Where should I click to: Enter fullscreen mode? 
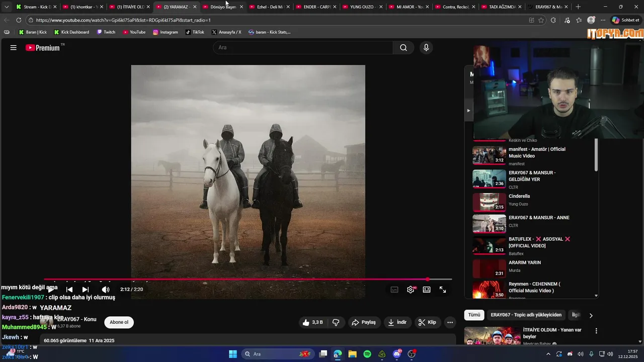point(443,290)
